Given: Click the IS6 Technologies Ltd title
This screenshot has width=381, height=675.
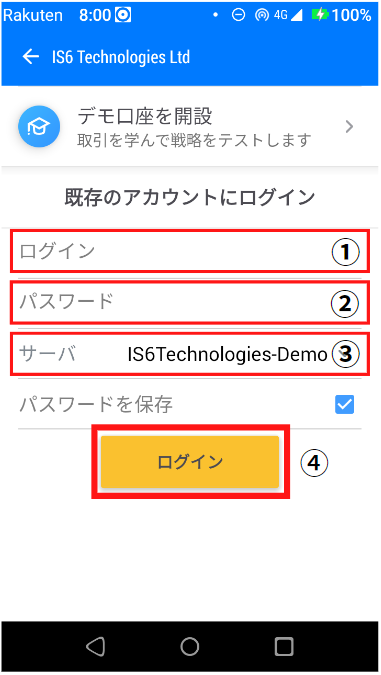Looking at the screenshot, I should point(121,57).
